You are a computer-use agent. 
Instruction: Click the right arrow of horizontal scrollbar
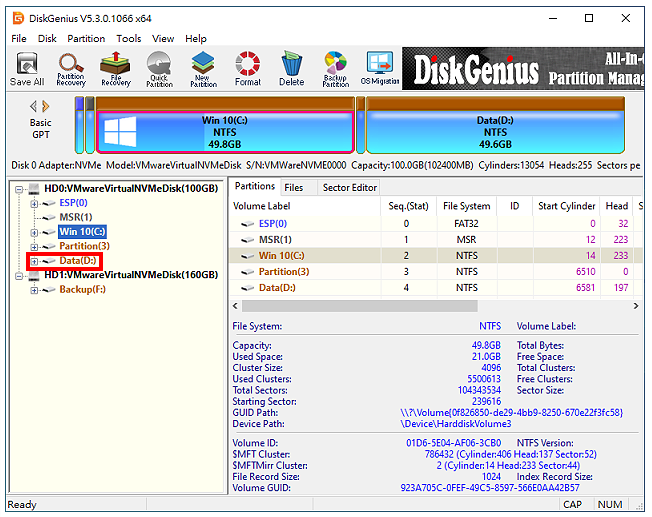coord(636,306)
